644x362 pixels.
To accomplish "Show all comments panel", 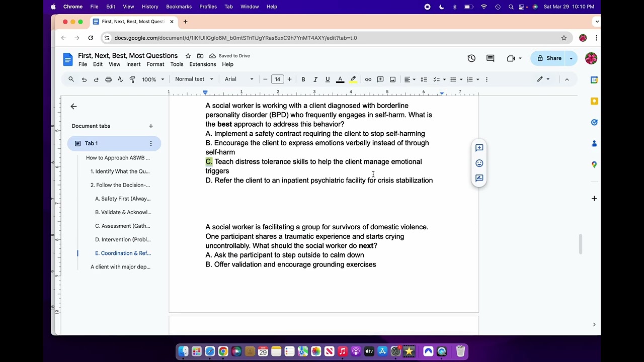I will point(490,58).
